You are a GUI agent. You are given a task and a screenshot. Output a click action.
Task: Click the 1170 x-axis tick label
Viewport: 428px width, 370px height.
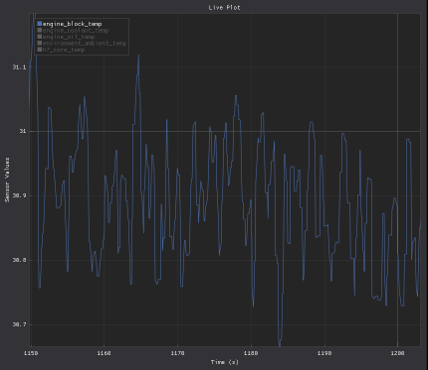[x=177, y=353]
